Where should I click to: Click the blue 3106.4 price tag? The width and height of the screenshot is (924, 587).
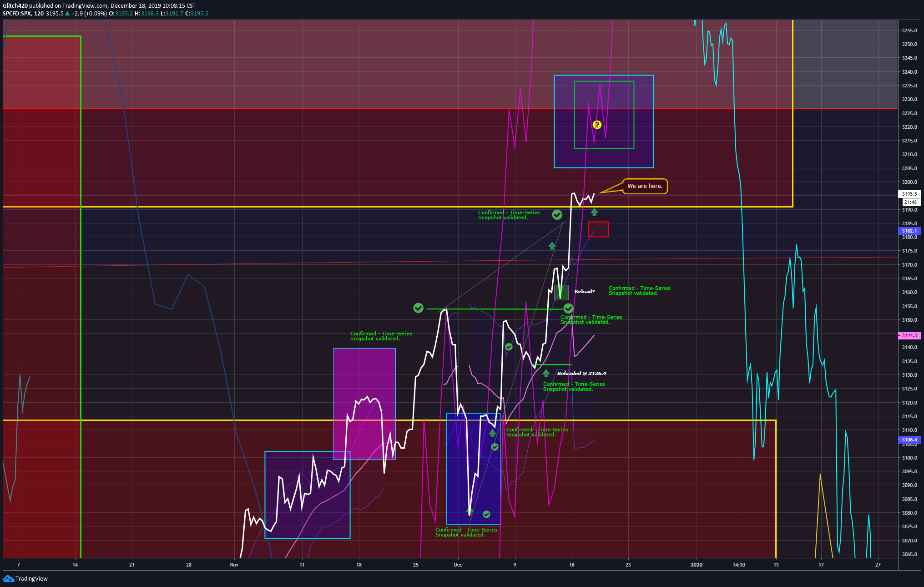point(909,440)
